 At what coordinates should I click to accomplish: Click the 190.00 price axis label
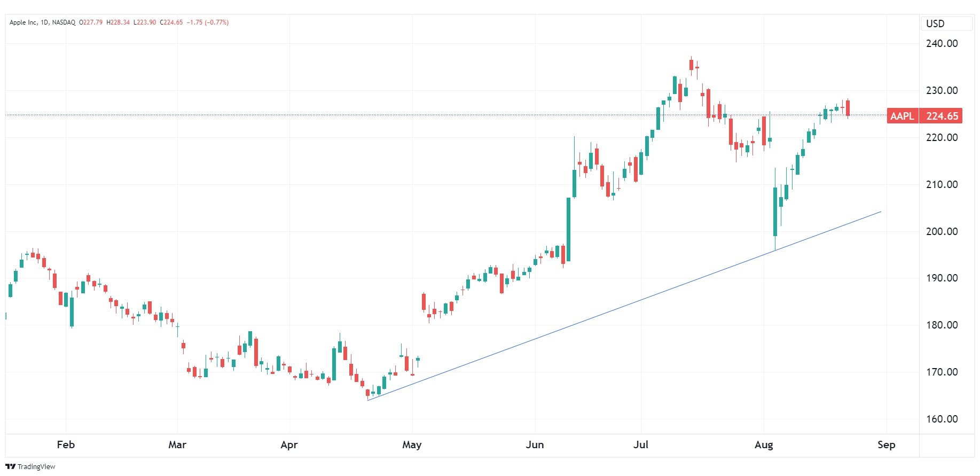click(x=942, y=278)
